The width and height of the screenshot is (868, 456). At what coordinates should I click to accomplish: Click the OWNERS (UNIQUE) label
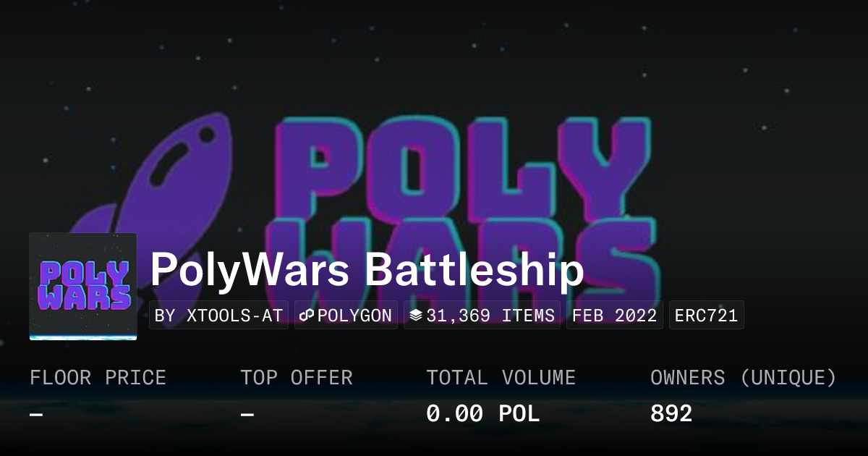click(x=744, y=378)
